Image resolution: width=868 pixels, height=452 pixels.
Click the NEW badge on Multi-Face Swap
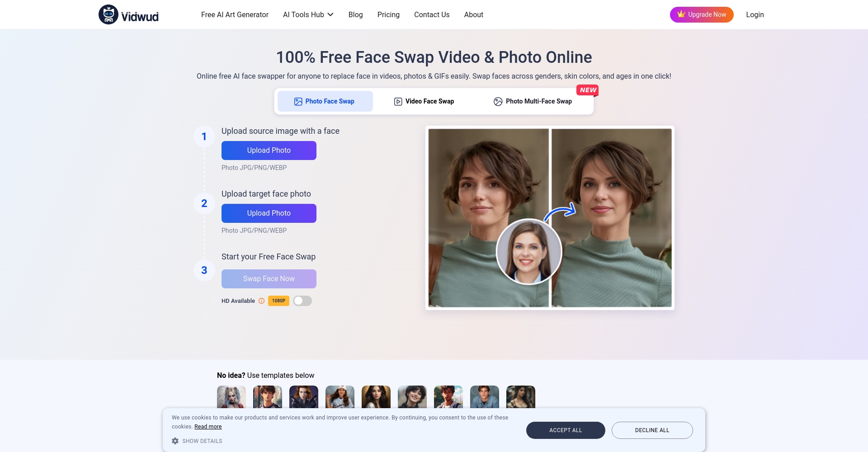coord(588,90)
